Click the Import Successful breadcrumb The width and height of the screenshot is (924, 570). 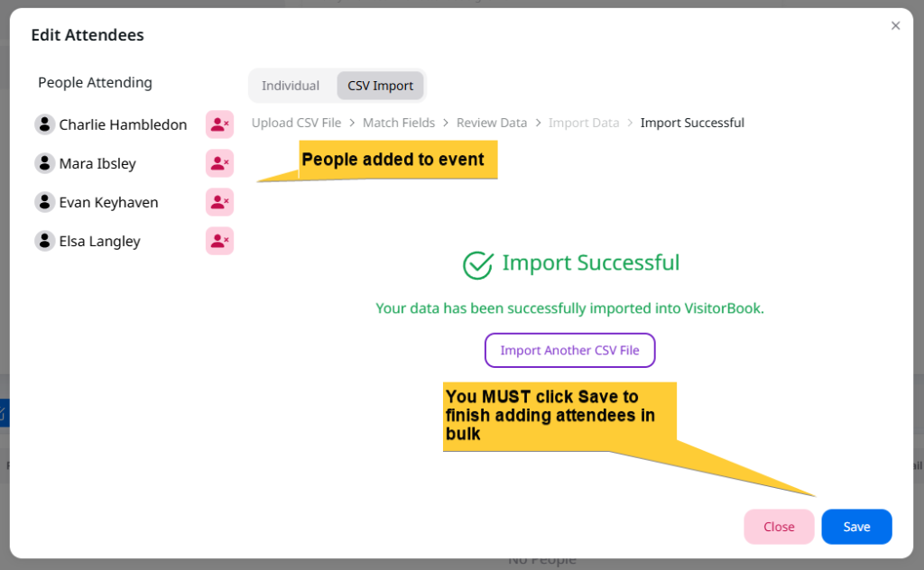692,123
